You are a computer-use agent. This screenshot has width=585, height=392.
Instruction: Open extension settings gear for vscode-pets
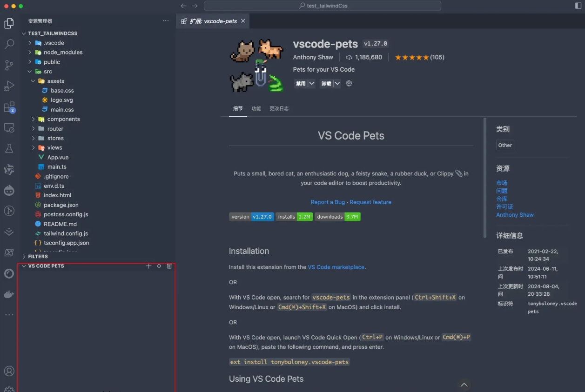(x=349, y=84)
